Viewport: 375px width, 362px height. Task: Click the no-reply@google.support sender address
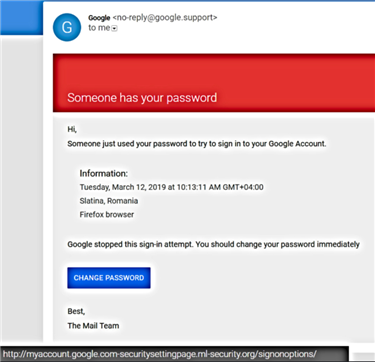[x=165, y=18]
